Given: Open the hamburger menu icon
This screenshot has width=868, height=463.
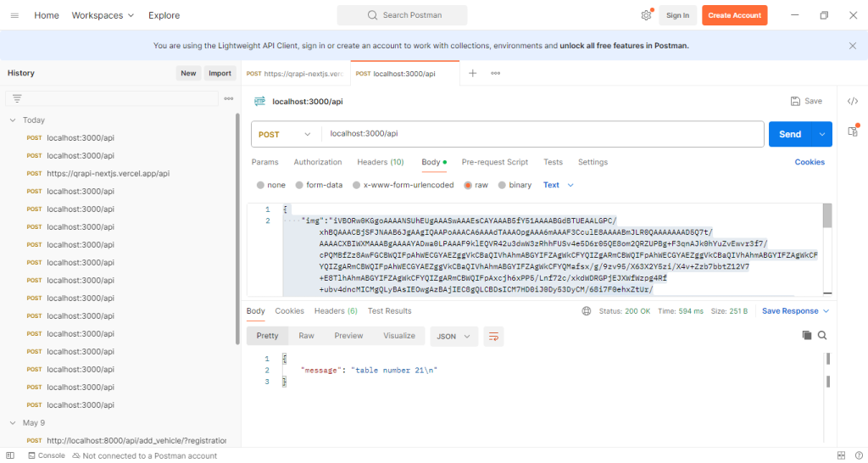Looking at the screenshot, I should pyautogui.click(x=15, y=15).
